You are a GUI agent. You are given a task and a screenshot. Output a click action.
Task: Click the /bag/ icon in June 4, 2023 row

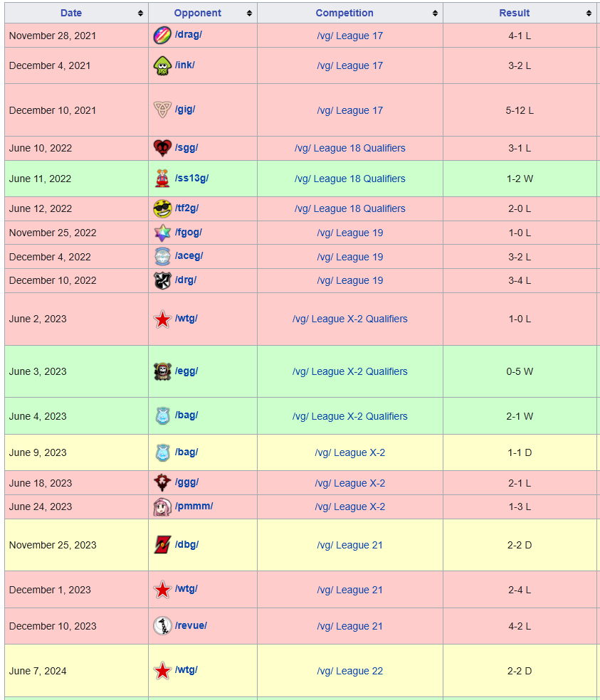[x=162, y=415]
